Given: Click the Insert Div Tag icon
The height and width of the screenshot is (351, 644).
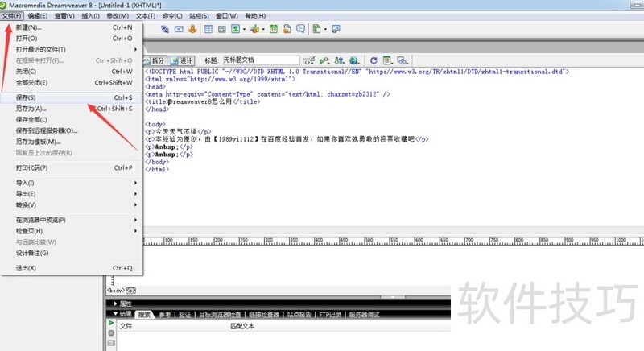Looking at the screenshot, I should coord(222,29).
